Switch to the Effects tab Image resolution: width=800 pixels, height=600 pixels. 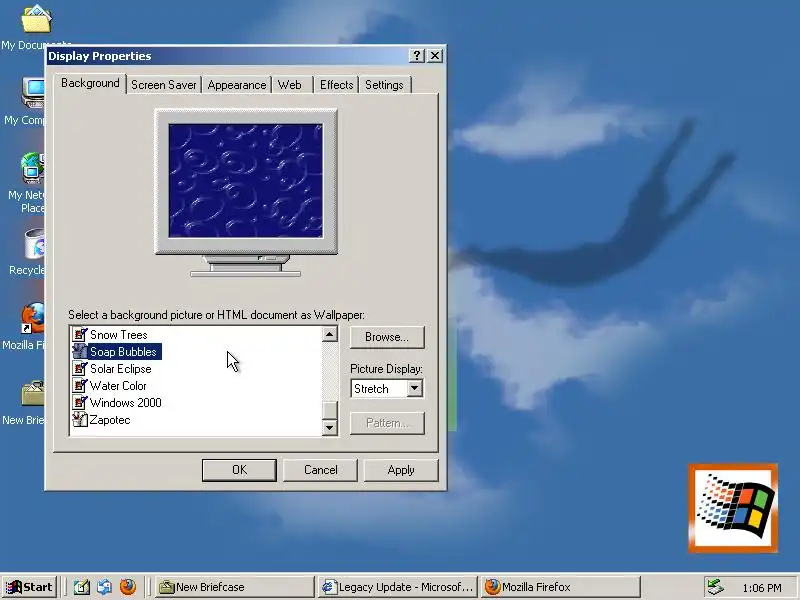coord(336,85)
